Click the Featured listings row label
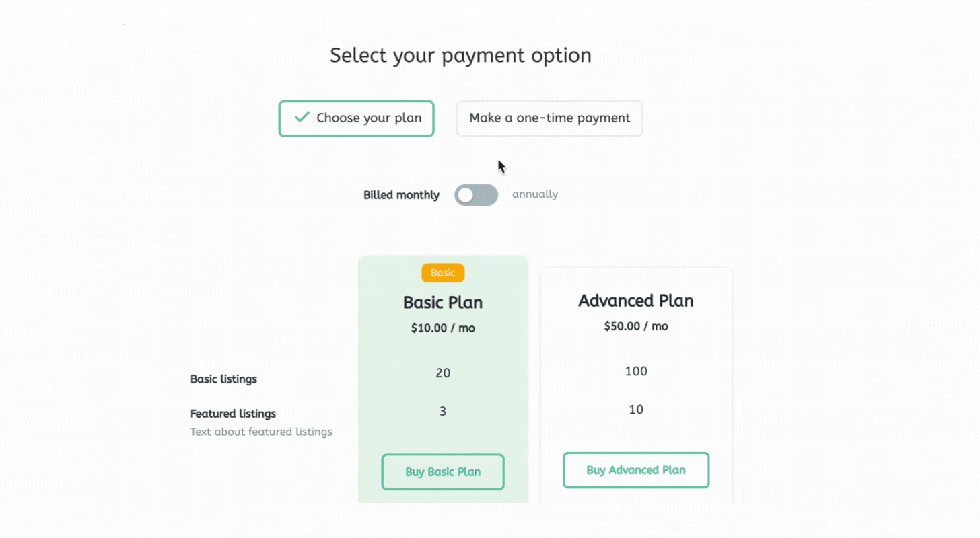980x538 pixels. click(x=233, y=413)
